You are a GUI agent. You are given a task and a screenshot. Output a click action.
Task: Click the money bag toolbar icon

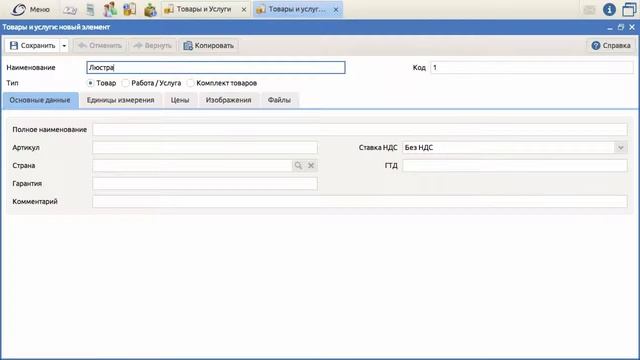point(150,9)
